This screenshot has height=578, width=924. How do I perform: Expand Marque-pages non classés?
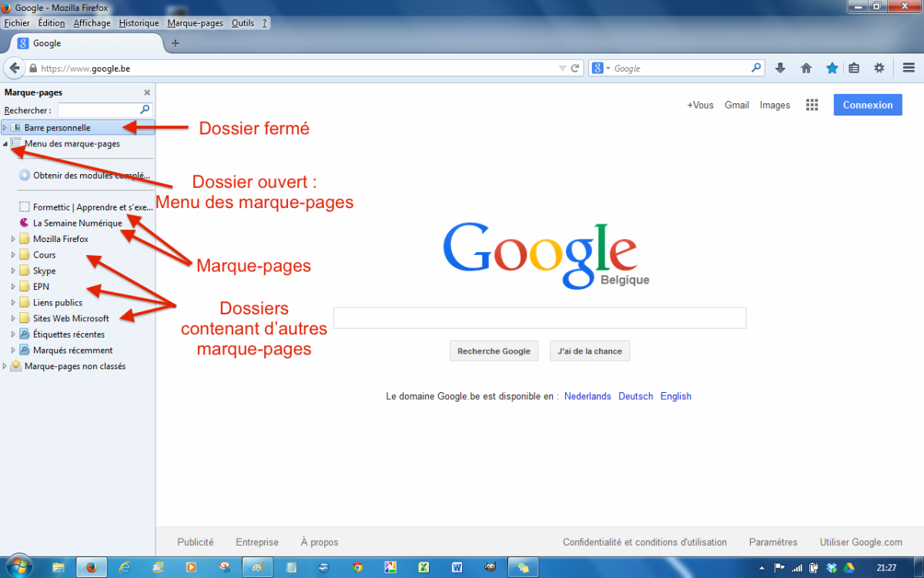pos(5,366)
